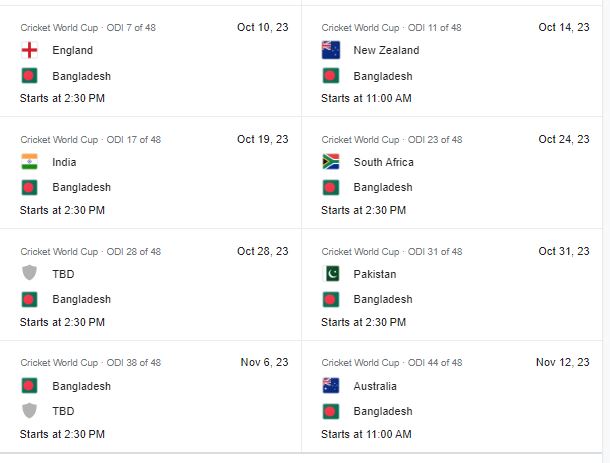Click the India flag icon
Viewport: 610px width, 463px height.
(x=29, y=162)
